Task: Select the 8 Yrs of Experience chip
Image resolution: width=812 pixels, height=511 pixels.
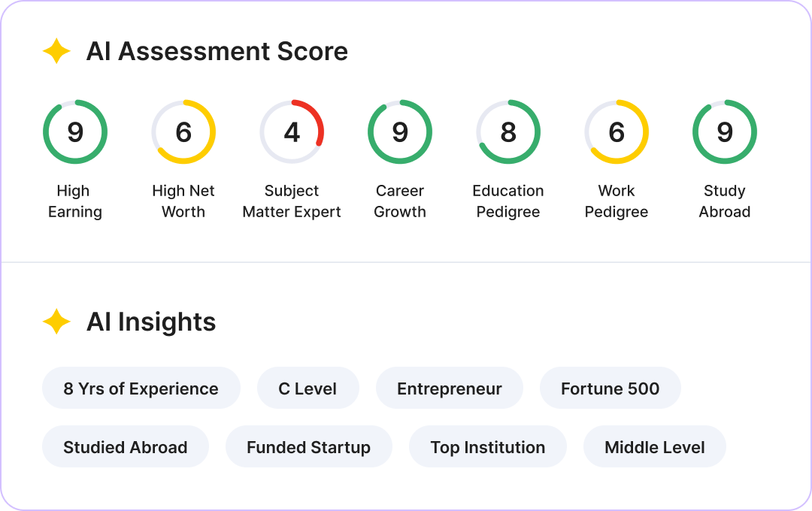Action: coord(141,389)
